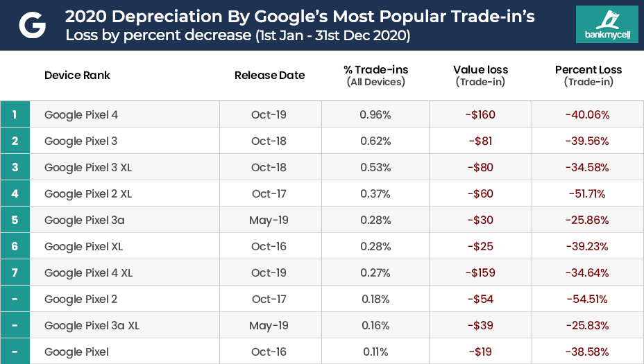Click the chart title heading text
This screenshot has width=644, height=364.
tap(300, 17)
